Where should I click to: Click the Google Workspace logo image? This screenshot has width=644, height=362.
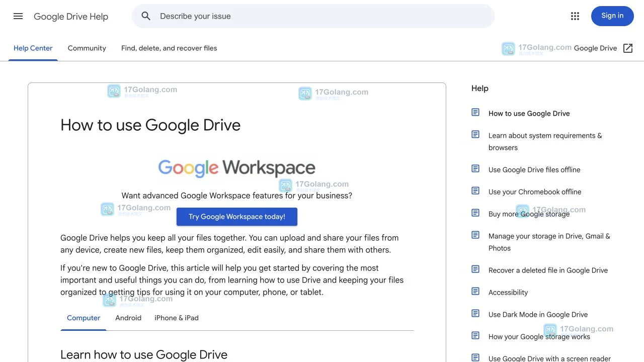tap(237, 168)
